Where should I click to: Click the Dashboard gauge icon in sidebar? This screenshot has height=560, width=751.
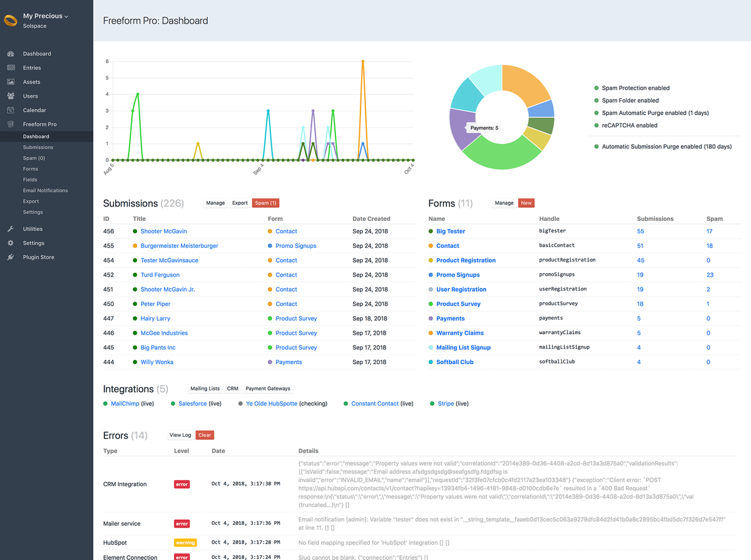point(11,54)
